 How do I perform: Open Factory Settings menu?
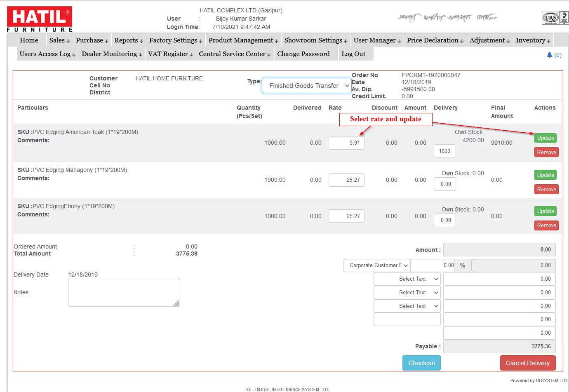[x=176, y=40]
